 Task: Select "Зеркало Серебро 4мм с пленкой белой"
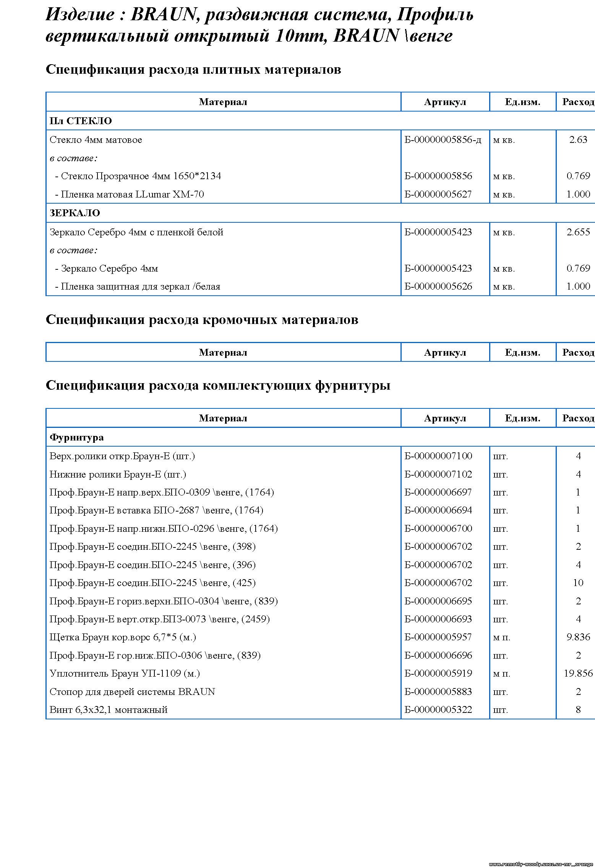[136, 232]
